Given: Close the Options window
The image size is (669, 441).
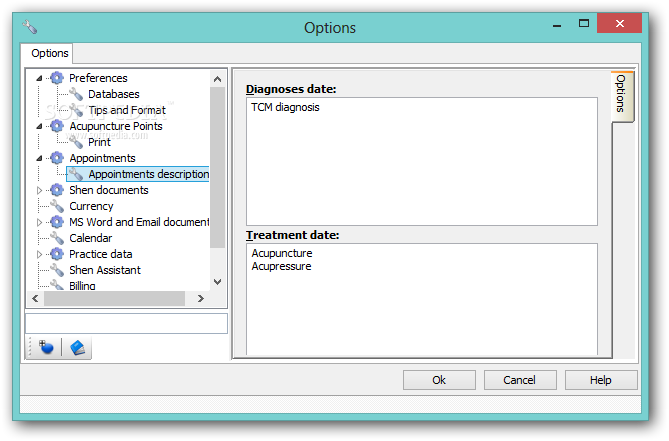Looking at the screenshot, I should (x=620, y=23).
